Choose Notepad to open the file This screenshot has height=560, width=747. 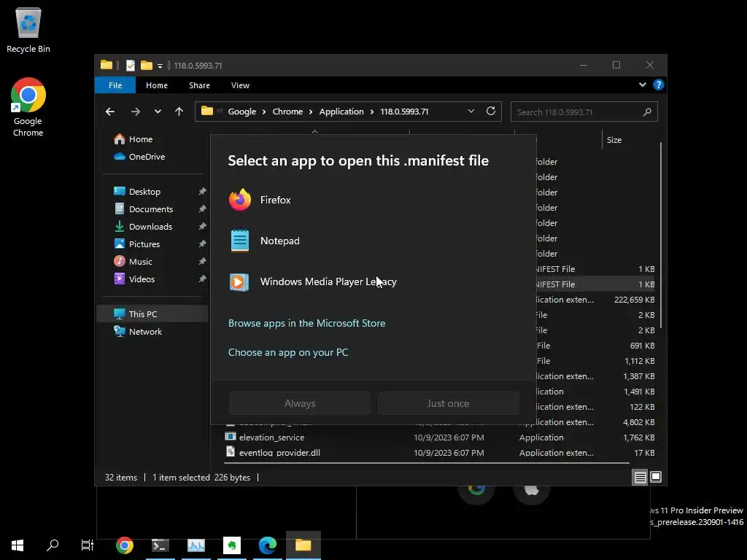[x=373, y=241]
